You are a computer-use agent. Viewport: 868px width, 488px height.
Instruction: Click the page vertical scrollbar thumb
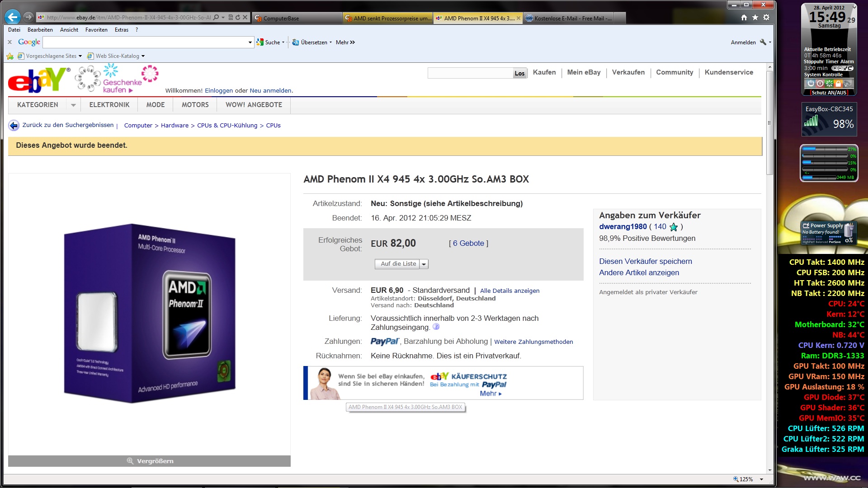[x=769, y=122]
